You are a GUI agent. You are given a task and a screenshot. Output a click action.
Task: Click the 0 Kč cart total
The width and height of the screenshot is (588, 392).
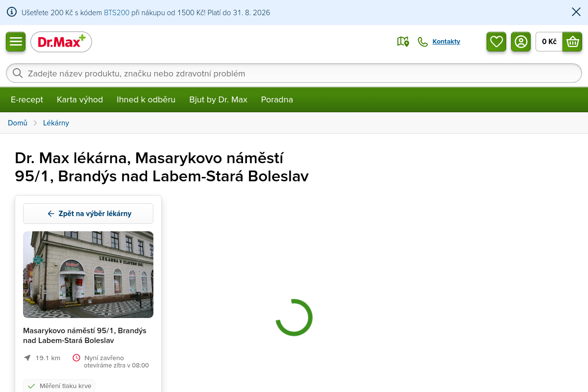click(x=549, y=42)
